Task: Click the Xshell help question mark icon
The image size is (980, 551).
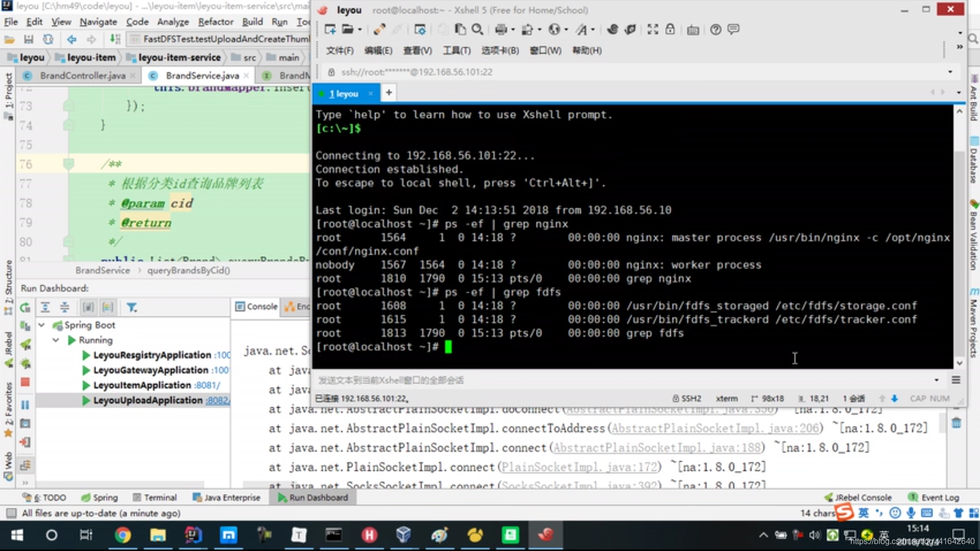Action: click(716, 29)
